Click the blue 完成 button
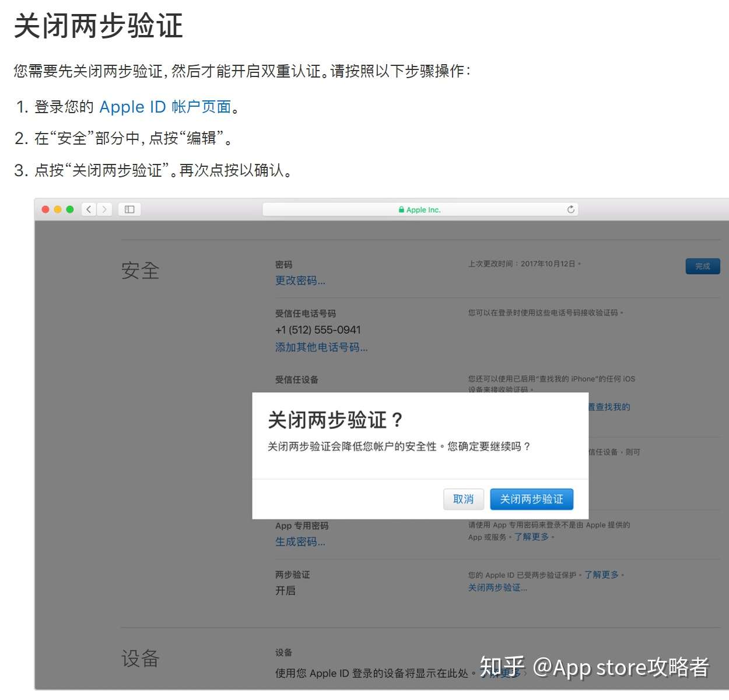Image resolution: width=729 pixels, height=700 pixels. [703, 266]
